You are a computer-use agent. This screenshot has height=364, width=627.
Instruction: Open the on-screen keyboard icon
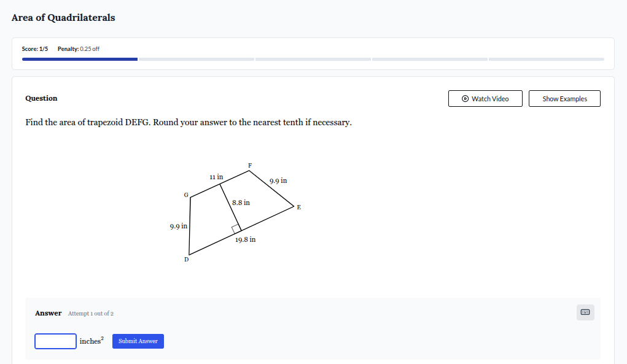pos(585,312)
